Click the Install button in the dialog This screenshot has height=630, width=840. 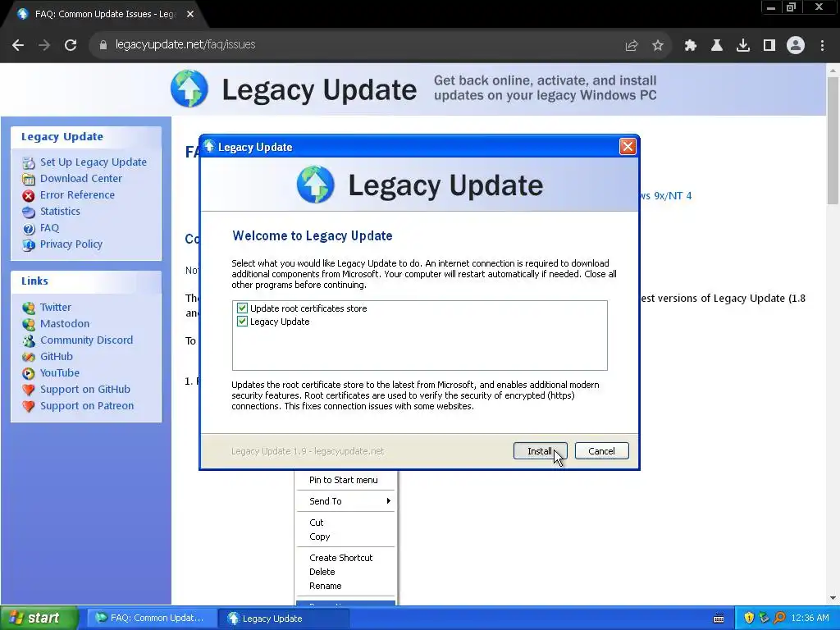tap(540, 451)
